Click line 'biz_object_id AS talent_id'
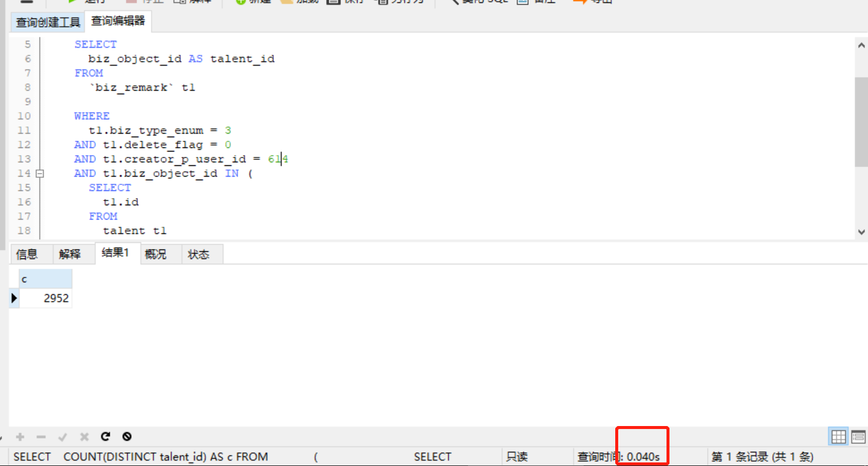Screen dimensions: 868x466 point(181,58)
